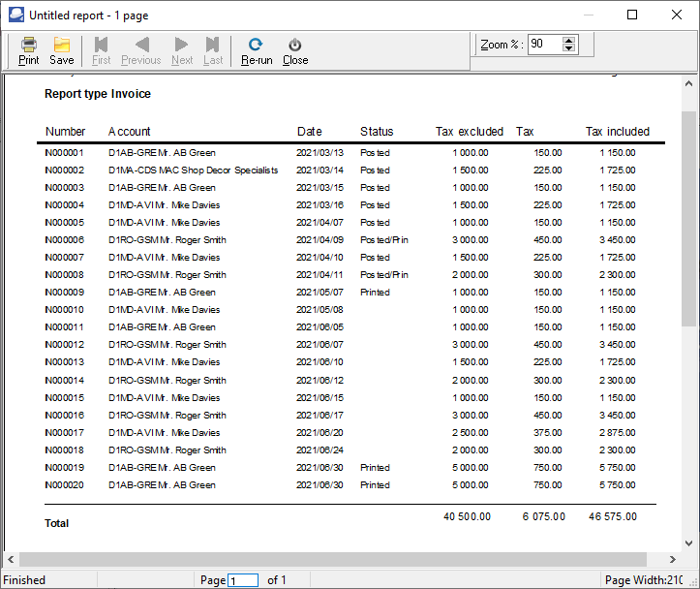Go to Next page
Viewport: 700px width, 589px height.
click(182, 51)
